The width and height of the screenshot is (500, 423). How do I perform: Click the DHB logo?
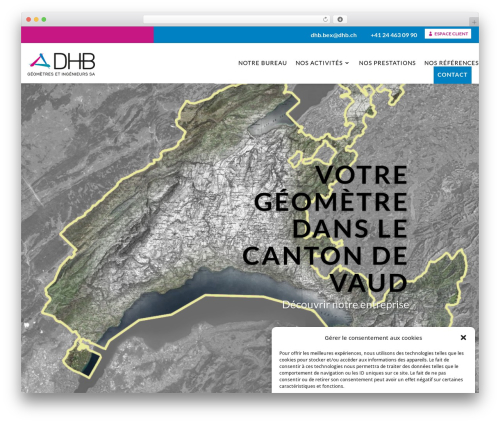tap(62, 64)
